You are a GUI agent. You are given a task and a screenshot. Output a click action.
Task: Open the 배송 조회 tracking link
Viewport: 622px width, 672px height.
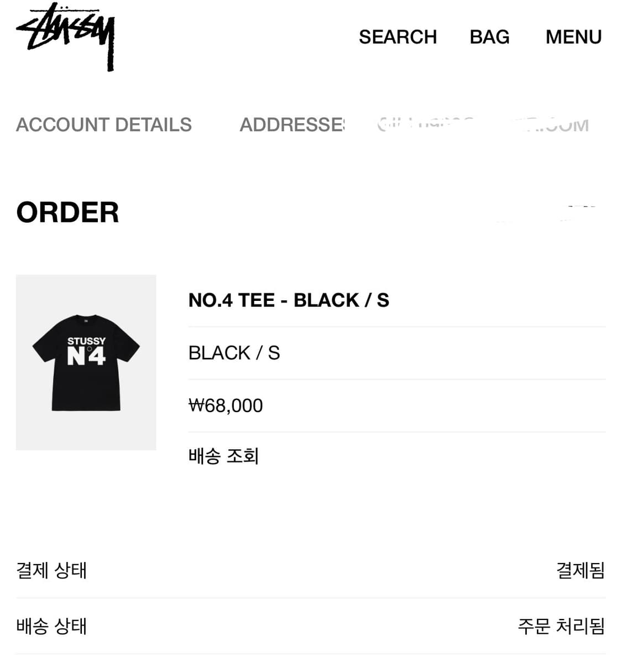pyautogui.click(x=223, y=456)
